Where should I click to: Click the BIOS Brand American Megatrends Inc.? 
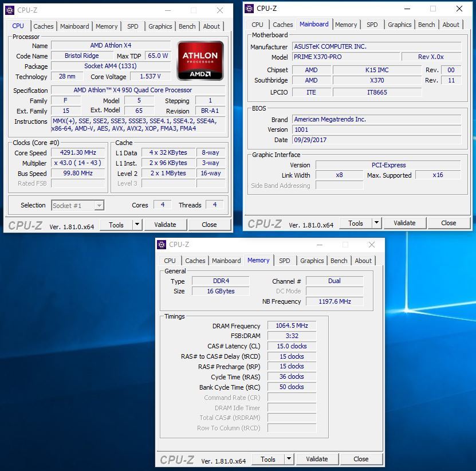pos(377,119)
